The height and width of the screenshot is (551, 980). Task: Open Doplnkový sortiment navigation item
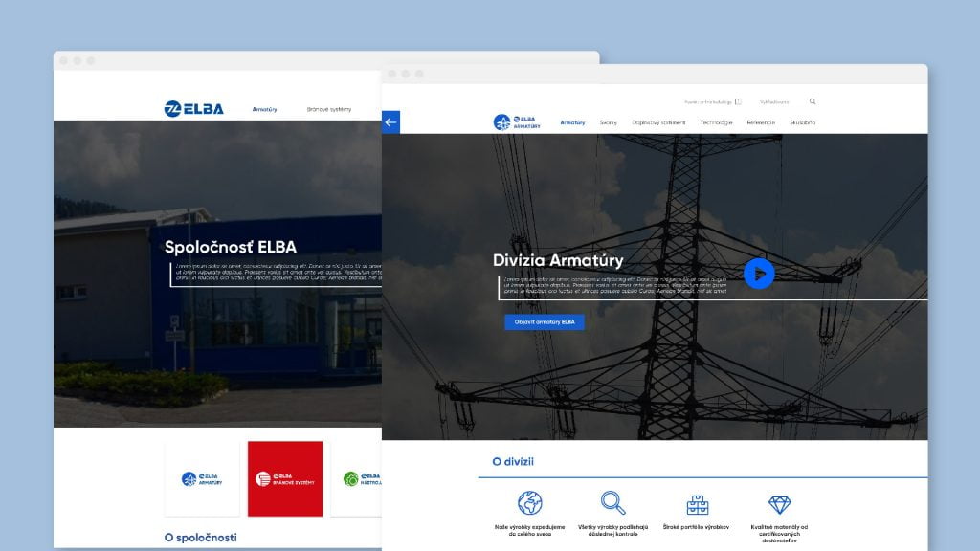pyautogui.click(x=658, y=123)
